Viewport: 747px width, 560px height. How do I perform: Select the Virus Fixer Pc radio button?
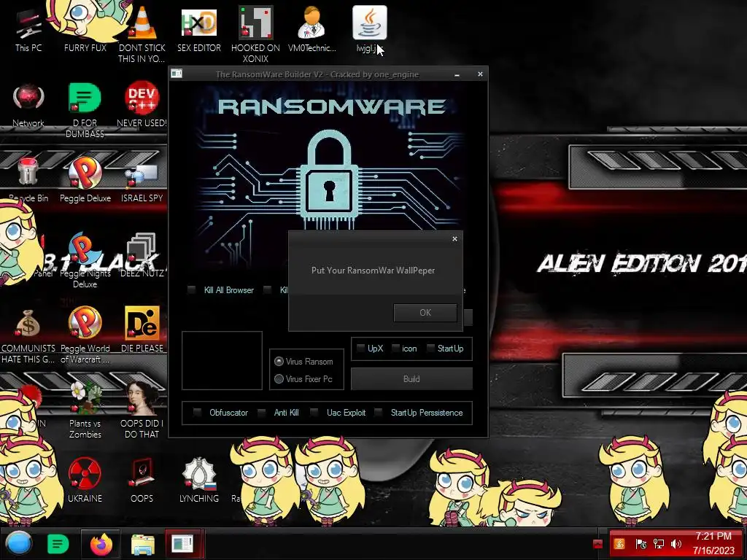point(279,379)
